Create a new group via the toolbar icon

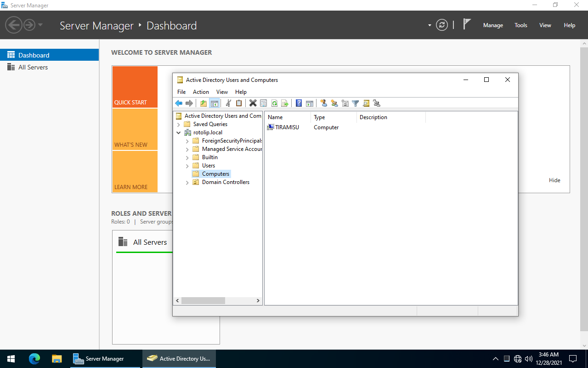point(334,103)
